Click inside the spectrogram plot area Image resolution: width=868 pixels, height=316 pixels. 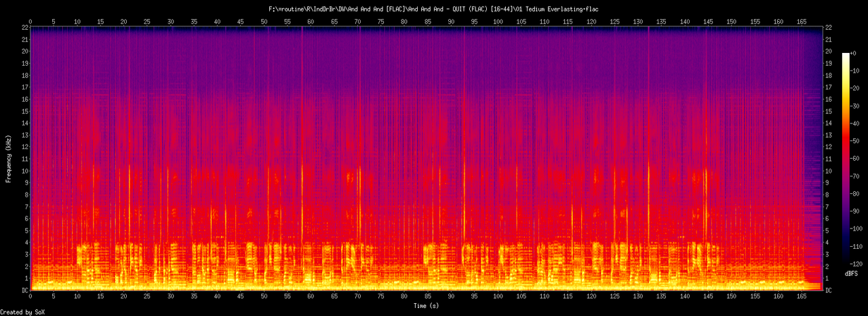(426, 159)
